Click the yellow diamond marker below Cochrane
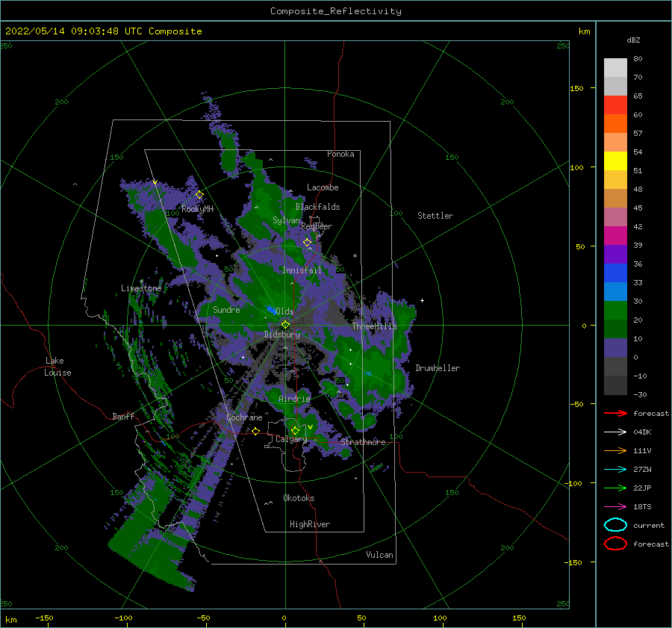This screenshot has height=628, width=672. point(256,431)
